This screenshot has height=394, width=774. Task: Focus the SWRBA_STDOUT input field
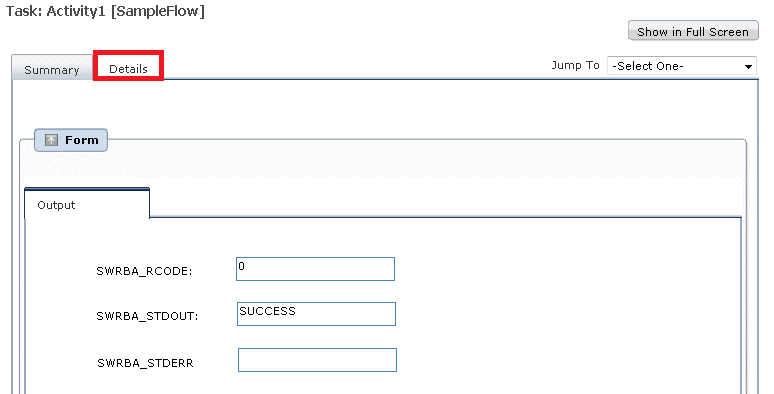[x=316, y=314]
